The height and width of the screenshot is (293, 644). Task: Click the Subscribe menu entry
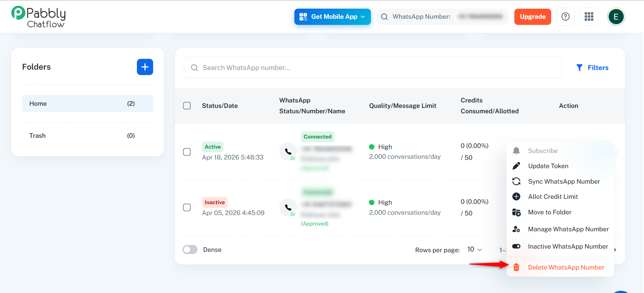561,151
